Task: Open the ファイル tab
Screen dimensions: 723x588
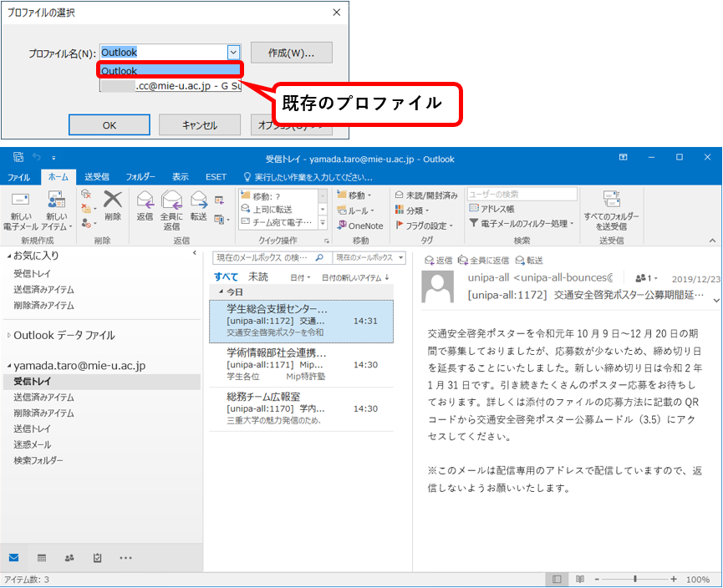Action: tap(18, 177)
